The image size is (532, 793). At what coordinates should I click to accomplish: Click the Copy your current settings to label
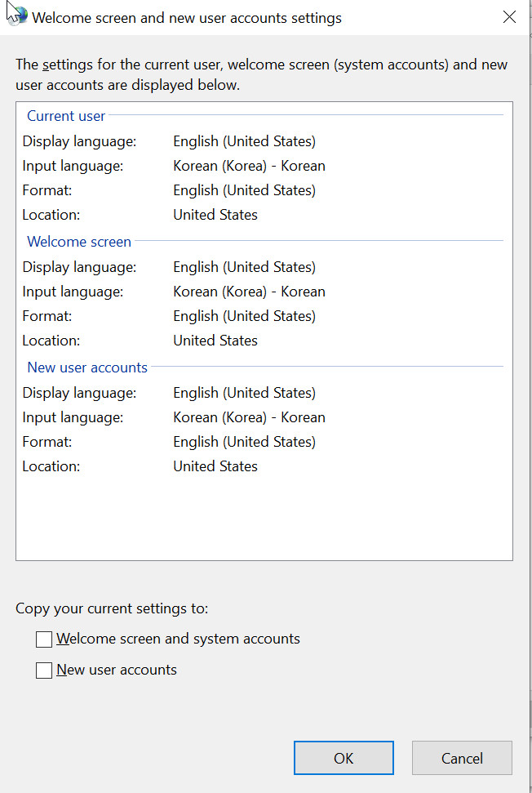(x=112, y=608)
